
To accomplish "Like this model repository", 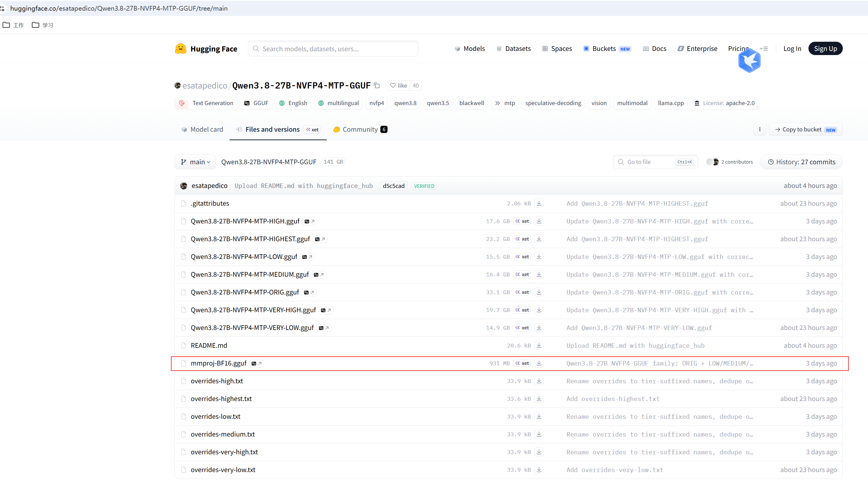I will tap(398, 86).
